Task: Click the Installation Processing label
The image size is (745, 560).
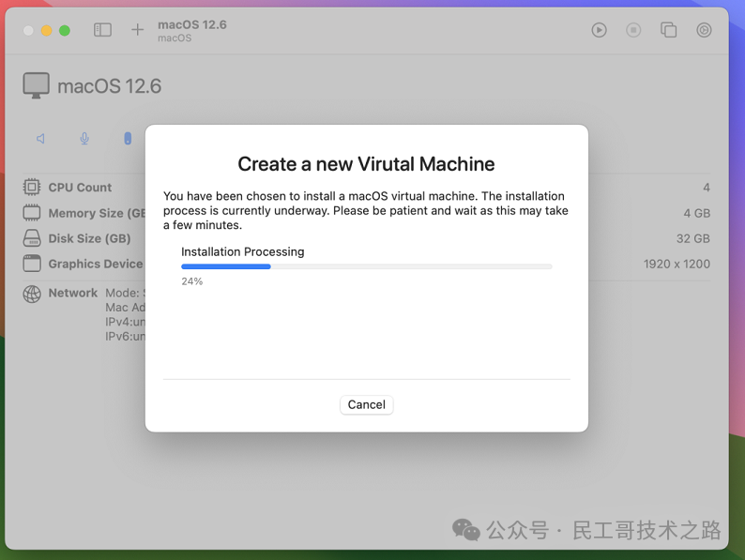Action: click(242, 251)
